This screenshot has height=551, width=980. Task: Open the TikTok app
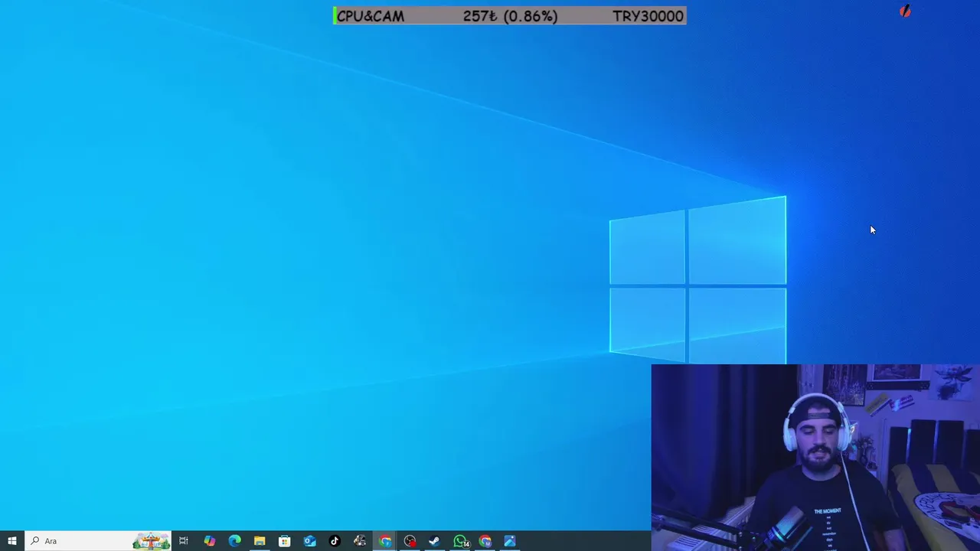[x=335, y=541]
